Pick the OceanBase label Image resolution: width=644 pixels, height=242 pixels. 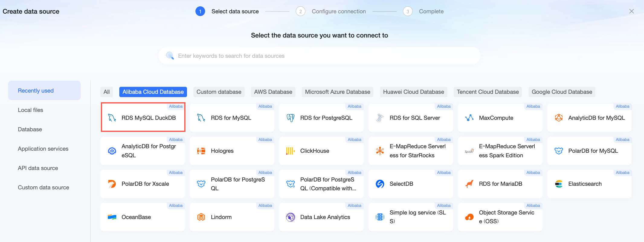coord(136,217)
